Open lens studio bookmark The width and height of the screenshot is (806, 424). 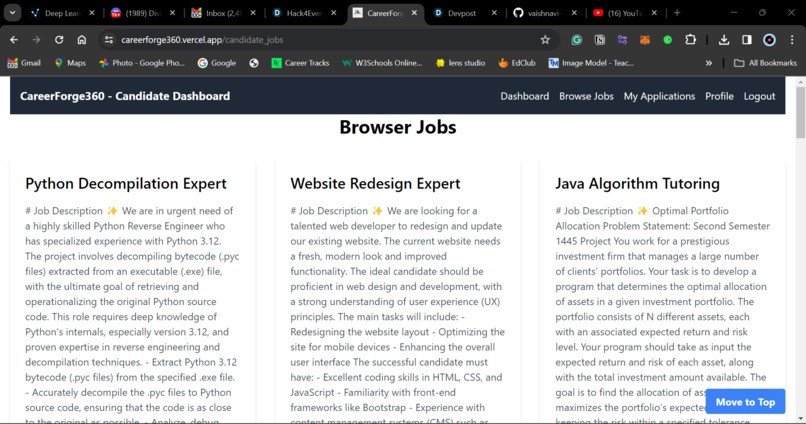pos(460,63)
